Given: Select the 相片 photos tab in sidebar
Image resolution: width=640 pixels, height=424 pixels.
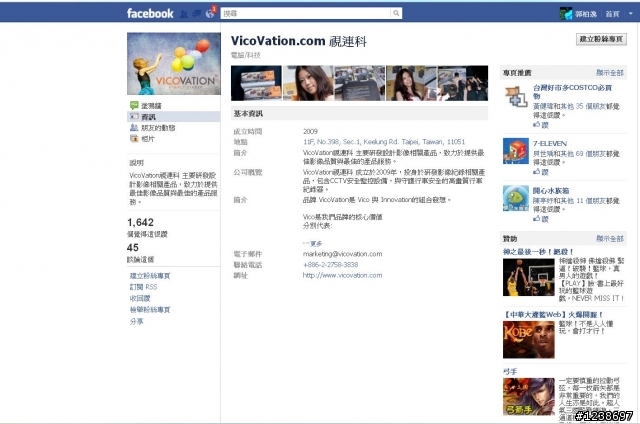Looking at the screenshot, I should (x=148, y=139).
